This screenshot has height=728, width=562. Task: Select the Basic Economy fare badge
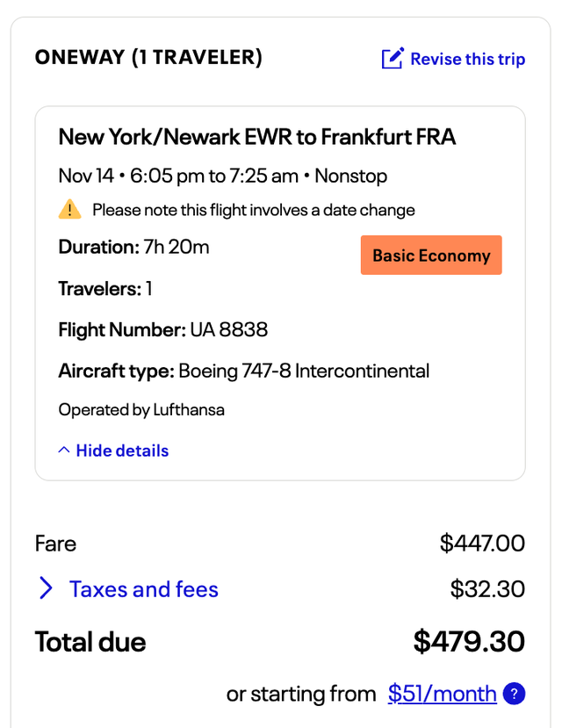coord(431,255)
